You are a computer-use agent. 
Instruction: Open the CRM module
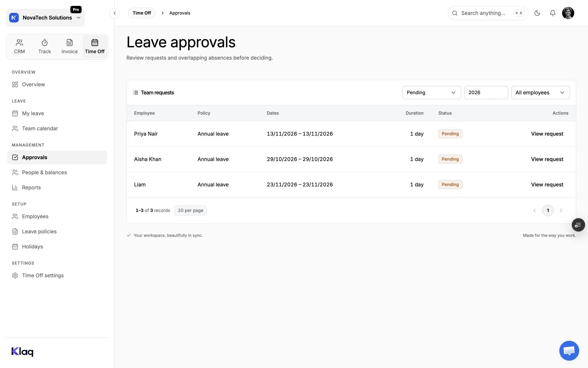pos(19,46)
